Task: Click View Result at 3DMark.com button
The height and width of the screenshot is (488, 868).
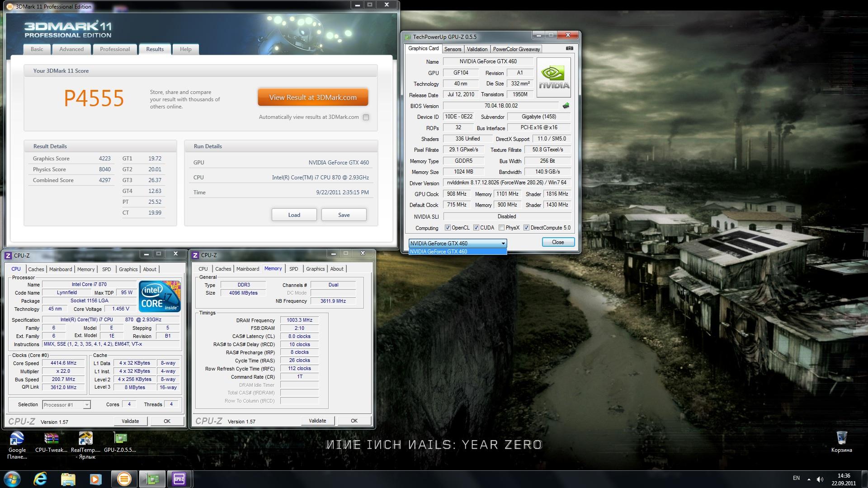Action: pyautogui.click(x=313, y=97)
